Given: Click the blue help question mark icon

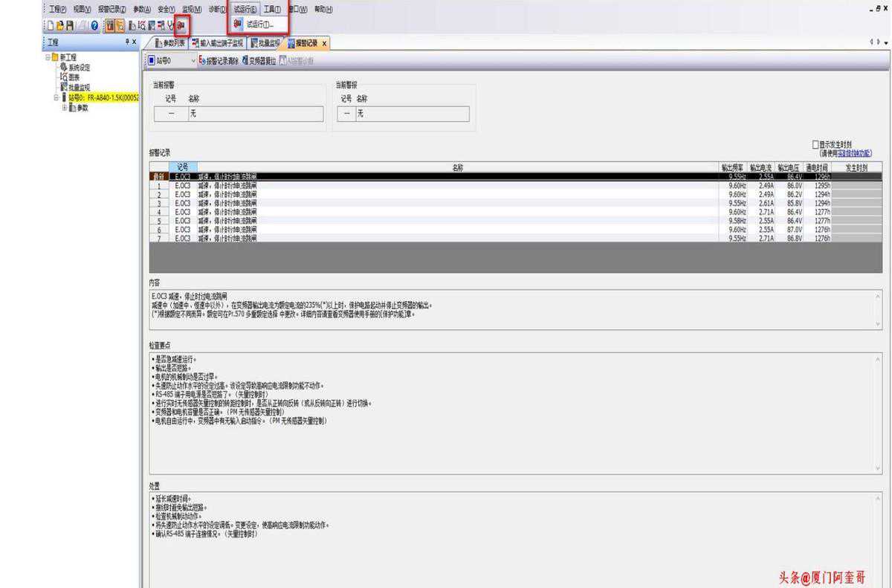Looking at the screenshot, I should pyautogui.click(x=94, y=26).
